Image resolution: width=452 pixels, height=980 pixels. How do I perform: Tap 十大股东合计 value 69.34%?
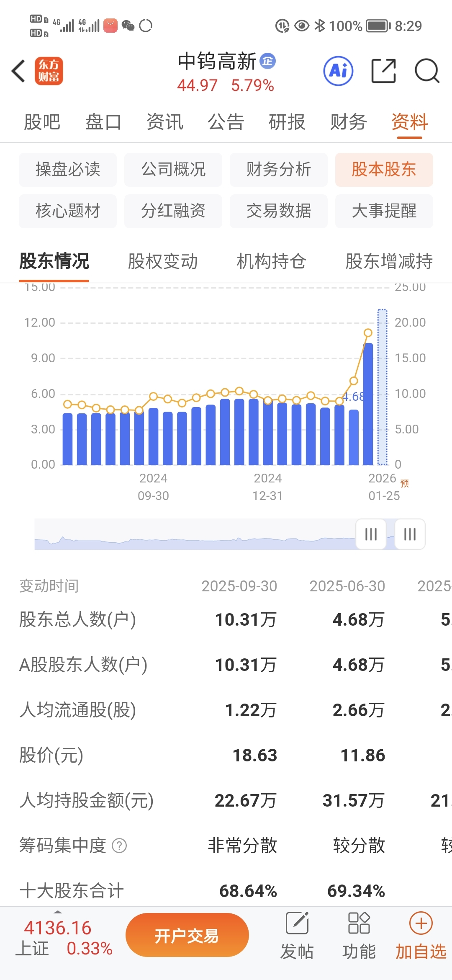click(x=356, y=891)
